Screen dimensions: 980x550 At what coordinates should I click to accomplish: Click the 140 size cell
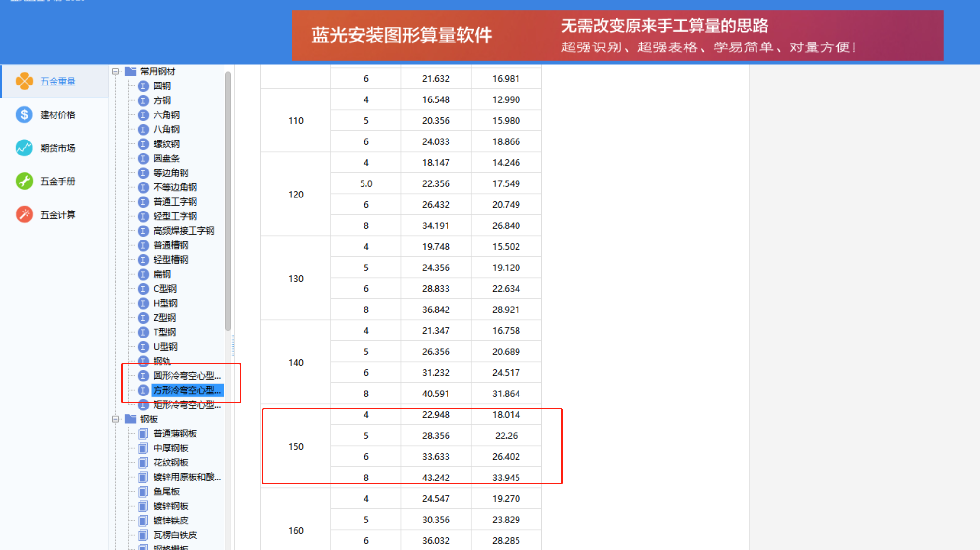point(295,363)
